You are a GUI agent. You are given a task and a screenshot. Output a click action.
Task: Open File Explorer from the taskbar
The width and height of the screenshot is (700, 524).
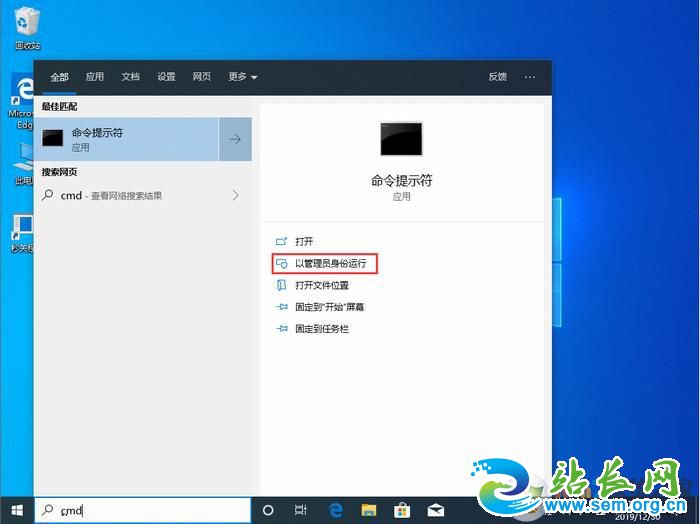coord(369,510)
